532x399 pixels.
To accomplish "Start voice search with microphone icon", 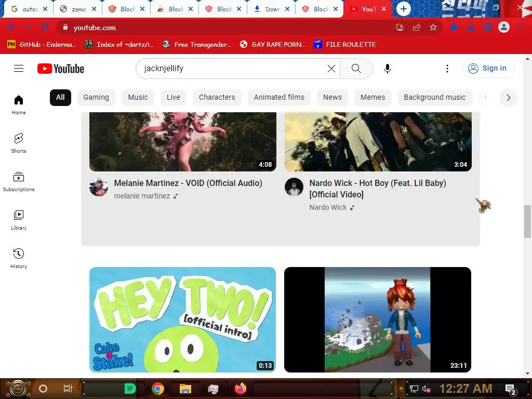I will (388, 69).
